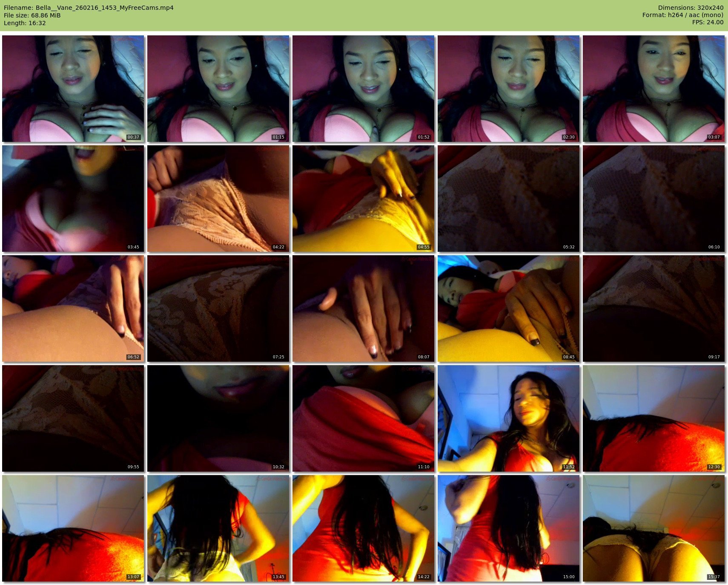The image size is (728, 585).
Task: Select the "File size: 68.86 MiB" text
Action: point(32,15)
